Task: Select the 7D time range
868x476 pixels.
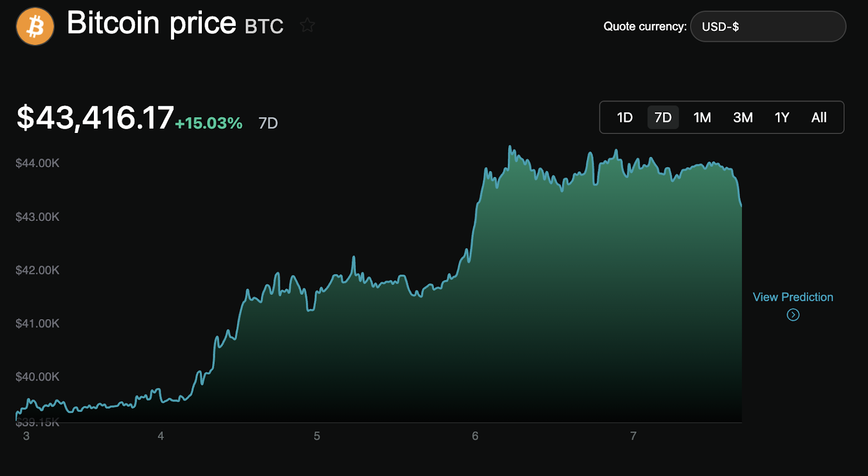Action: (x=663, y=117)
